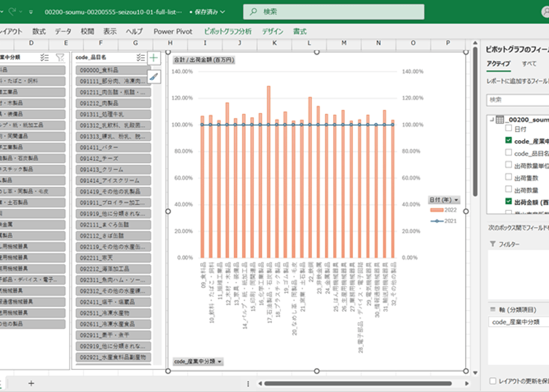The height and width of the screenshot is (392, 549).
Task: Open the ヘルプ ribbon tab
Action: pyautogui.click(x=134, y=31)
